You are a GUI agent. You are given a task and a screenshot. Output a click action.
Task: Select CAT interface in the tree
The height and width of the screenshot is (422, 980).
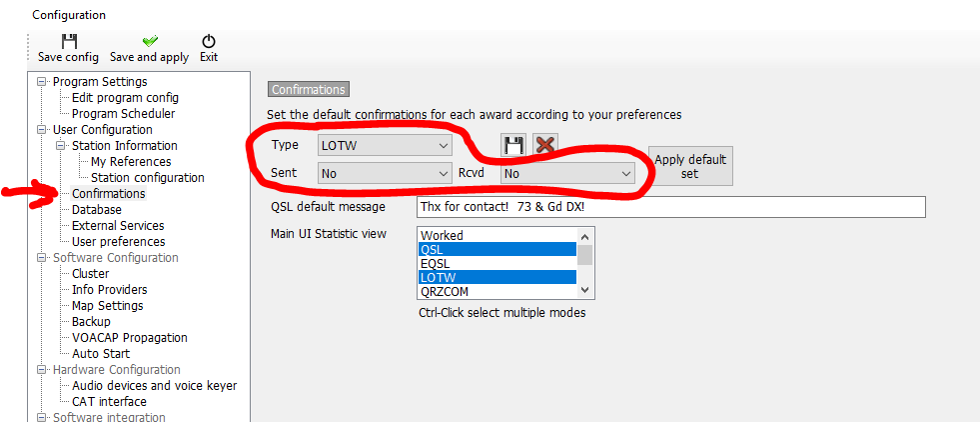(109, 401)
